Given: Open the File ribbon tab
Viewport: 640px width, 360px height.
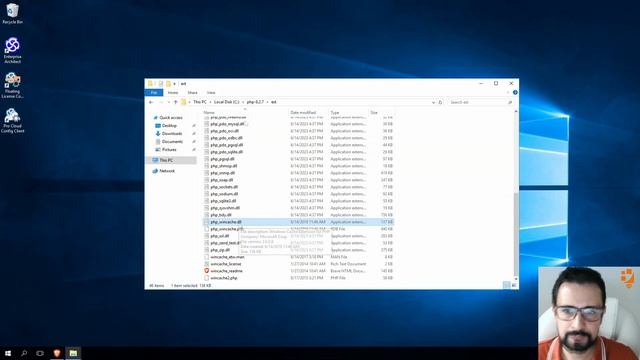Looking at the screenshot, I should [154, 93].
